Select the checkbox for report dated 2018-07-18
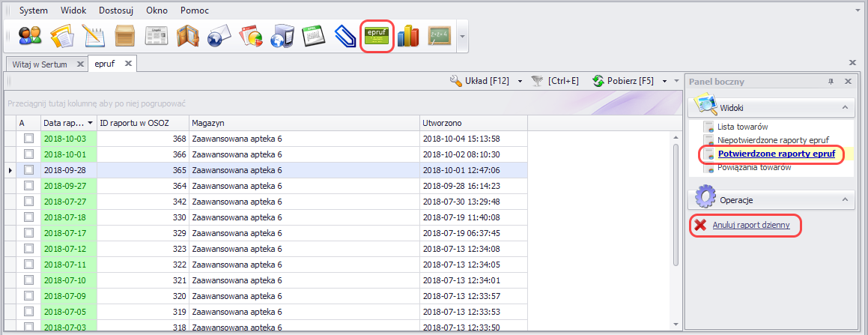This screenshot has height=335, width=868. 28,217
